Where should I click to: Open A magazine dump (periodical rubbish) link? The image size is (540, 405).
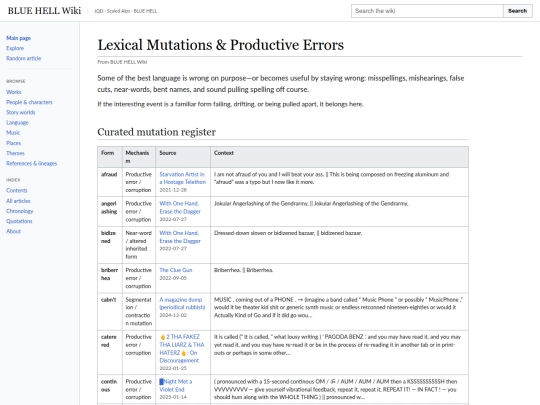(182, 303)
